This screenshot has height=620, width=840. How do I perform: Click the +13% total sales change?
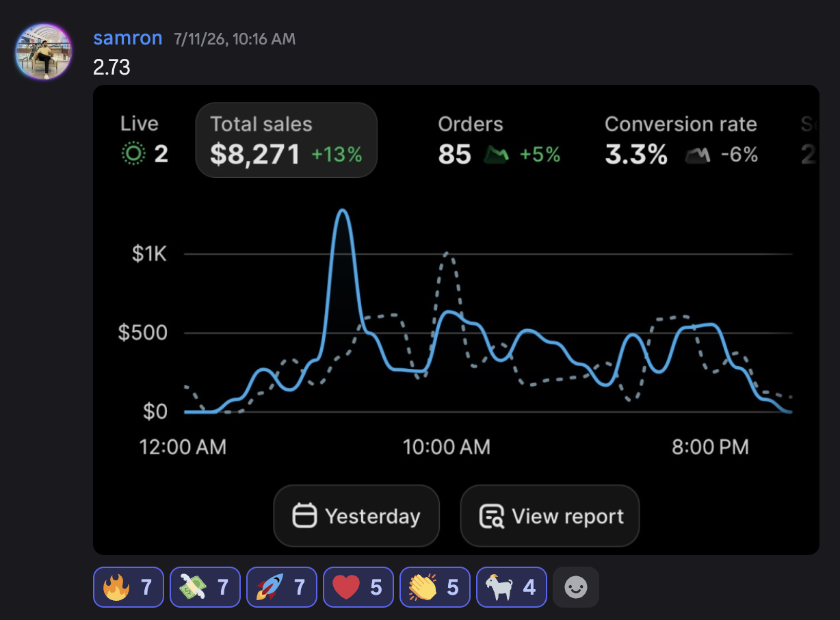(x=337, y=155)
